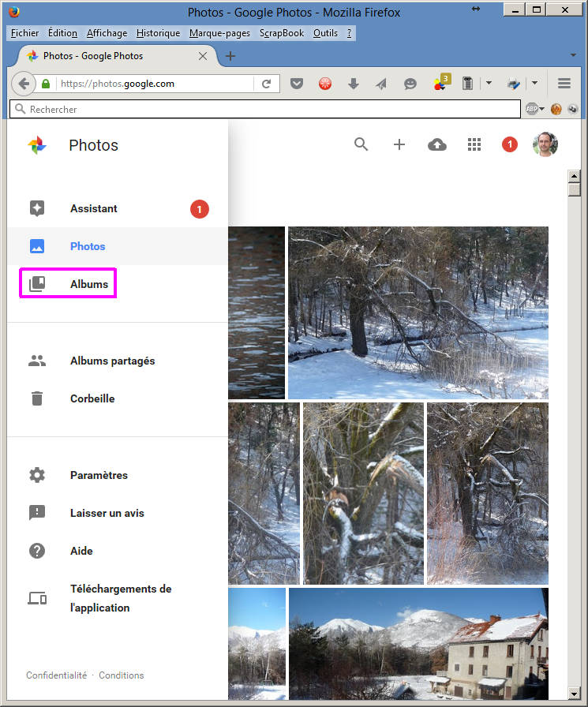Click the chat bubble toolbar icon
Viewport: 588px width, 707px height.
[x=410, y=84]
